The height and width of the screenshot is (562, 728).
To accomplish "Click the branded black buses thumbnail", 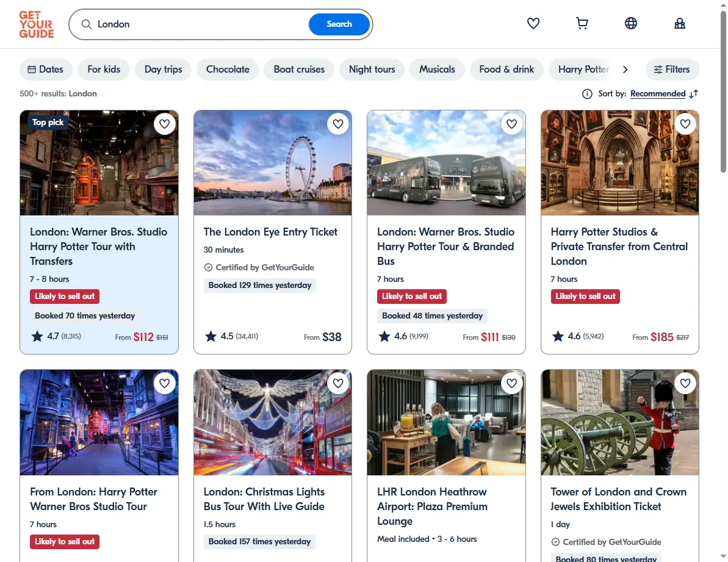I will 446,163.
